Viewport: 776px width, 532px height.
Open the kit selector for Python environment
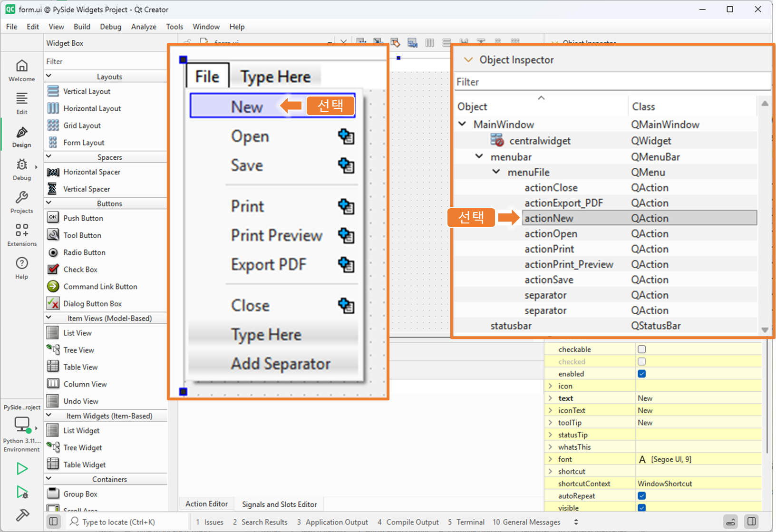click(22, 434)
